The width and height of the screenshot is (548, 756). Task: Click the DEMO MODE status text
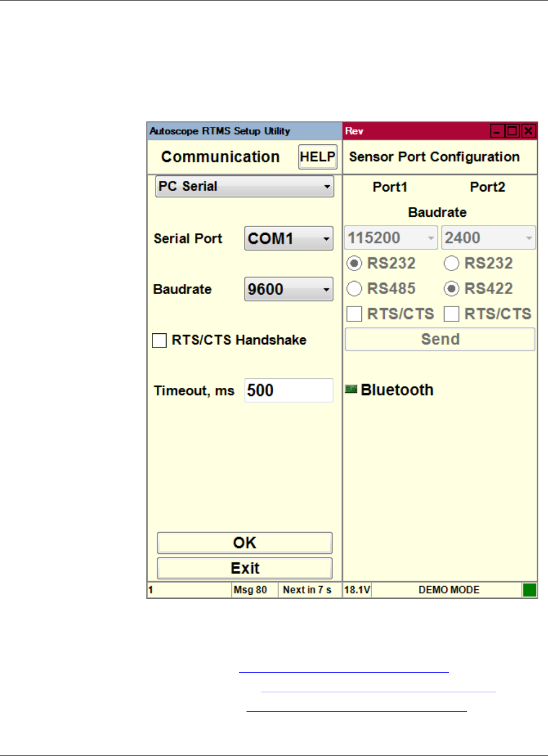click(x=449, y=590)
